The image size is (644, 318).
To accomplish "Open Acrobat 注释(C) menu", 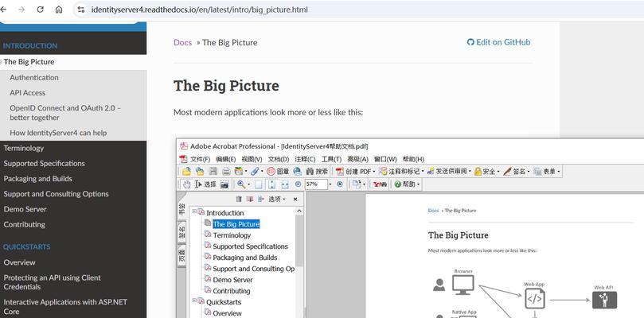I will (x=305, y=159).
